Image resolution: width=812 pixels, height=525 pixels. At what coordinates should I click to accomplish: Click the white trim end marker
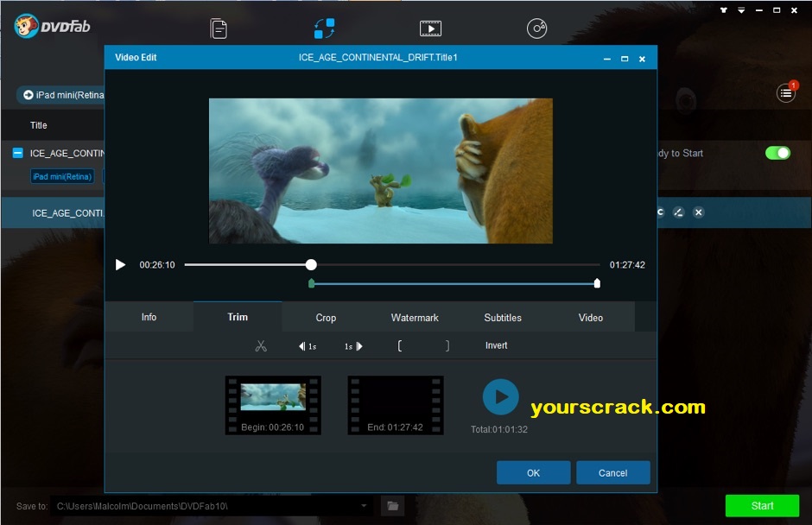597,283
